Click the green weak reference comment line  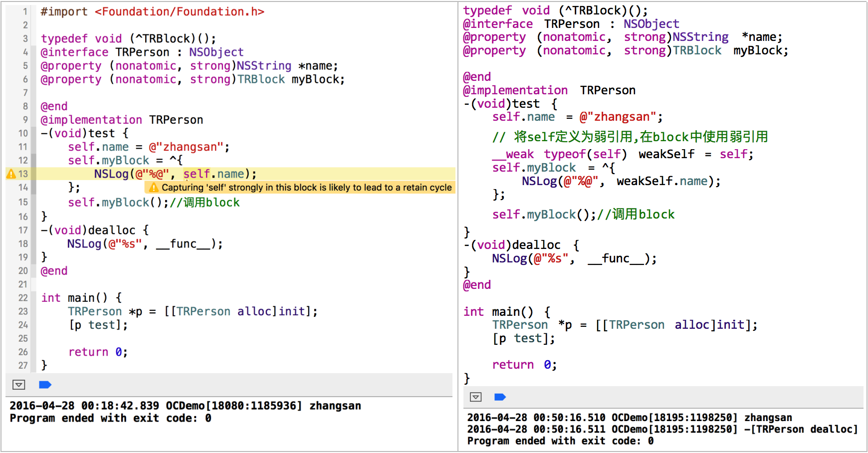click(630, 137)
